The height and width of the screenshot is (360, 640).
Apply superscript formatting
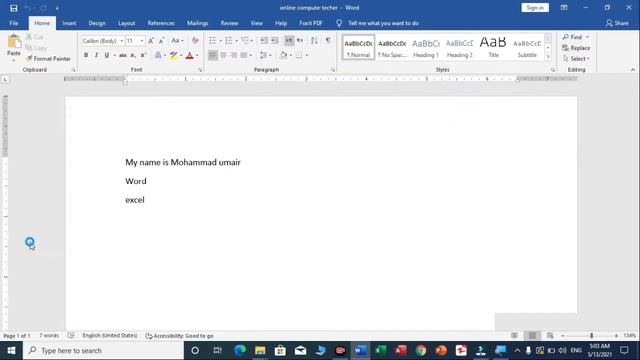[x=143, y=55]
